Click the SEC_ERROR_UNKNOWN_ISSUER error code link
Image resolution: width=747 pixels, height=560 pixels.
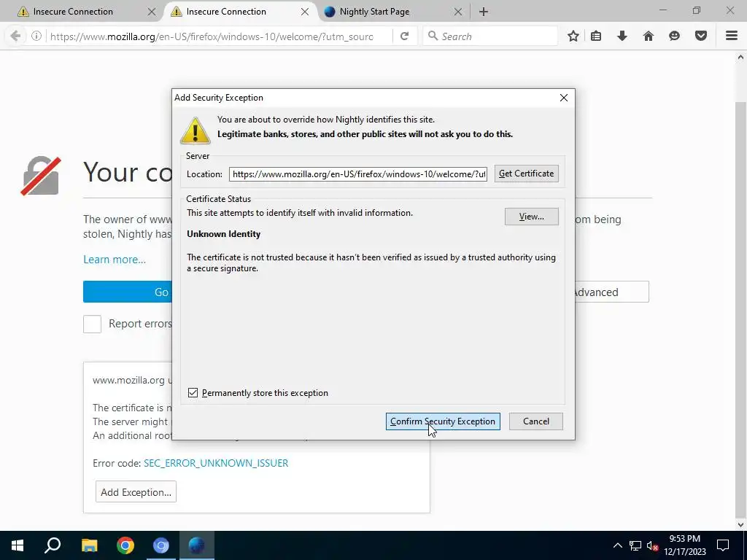(x=216, y=463)
